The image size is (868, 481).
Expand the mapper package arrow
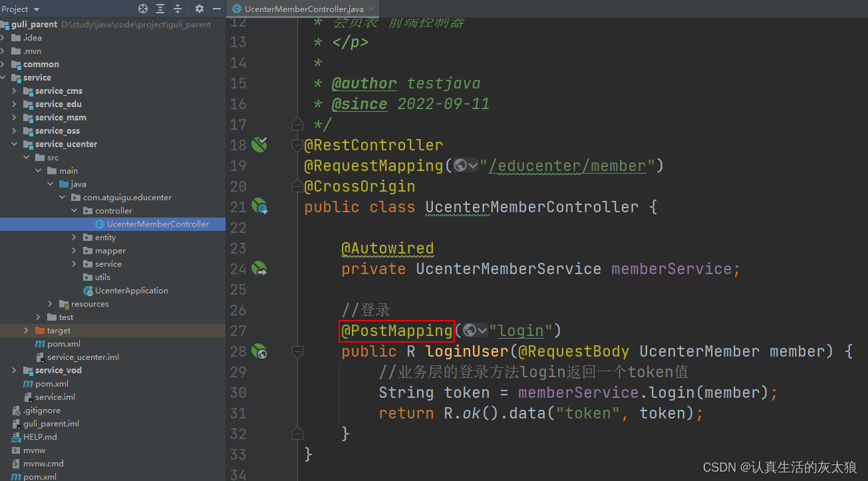point(74,251)
